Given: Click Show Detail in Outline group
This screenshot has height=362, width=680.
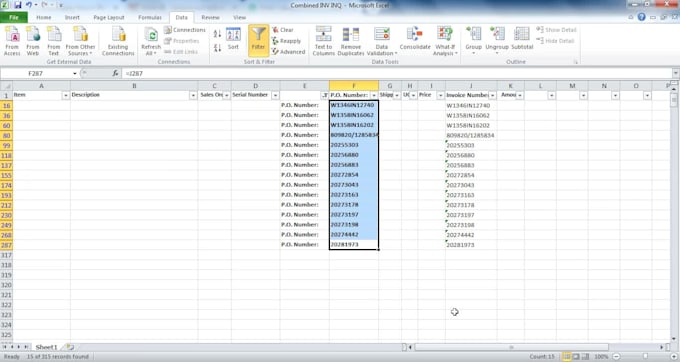Looking at the screenshot, I should pyautogui.click(x=556, y=30).
